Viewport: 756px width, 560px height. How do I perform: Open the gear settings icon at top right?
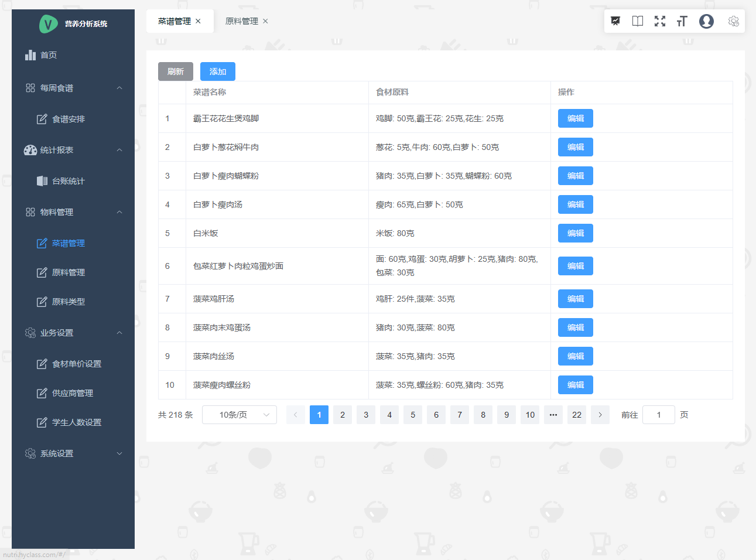pyautogui.click(x=733, y=21)
